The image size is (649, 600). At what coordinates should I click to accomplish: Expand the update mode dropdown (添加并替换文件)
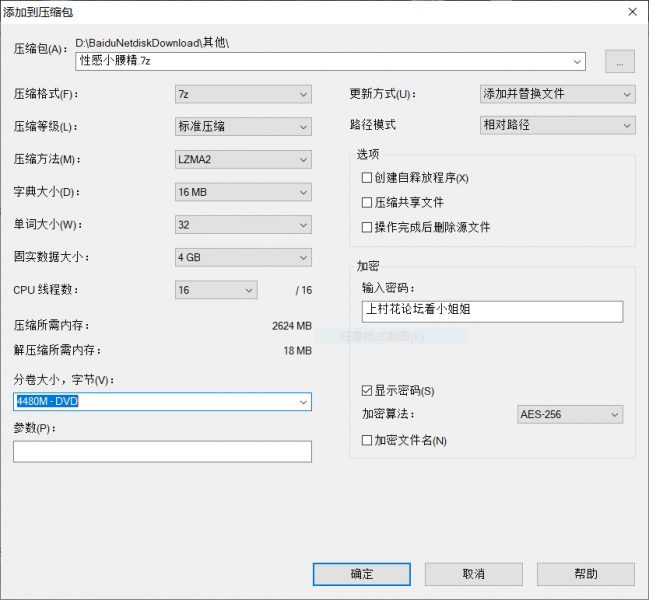click(x=557, y=94)
